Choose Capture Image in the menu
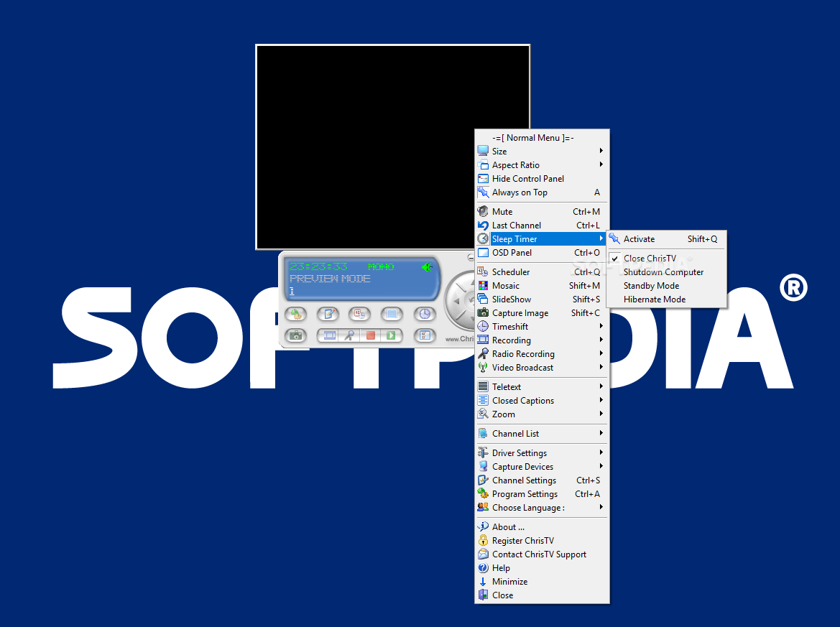Screen dimensions: 840x627 pos(542,313)
